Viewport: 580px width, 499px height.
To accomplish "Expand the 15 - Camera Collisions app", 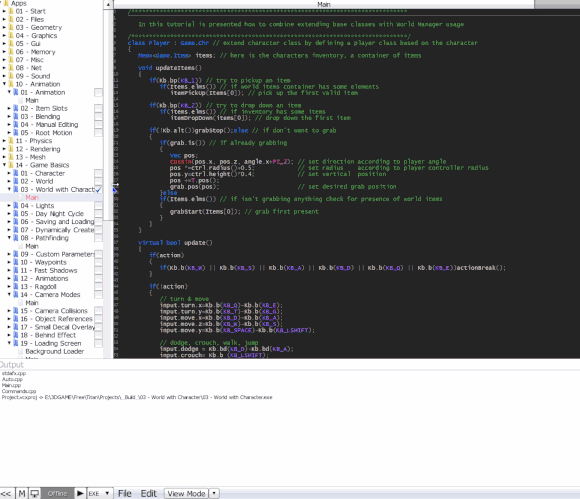I will 9,311.
